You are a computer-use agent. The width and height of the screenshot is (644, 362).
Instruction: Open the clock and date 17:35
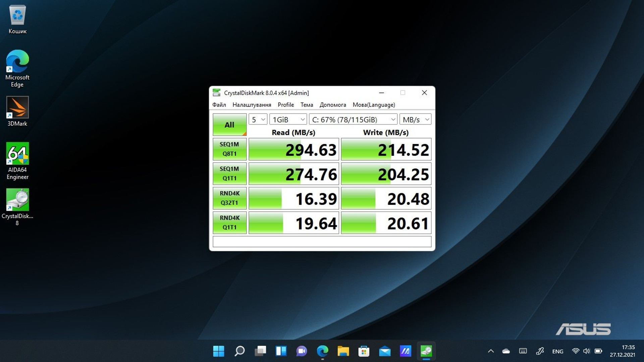click(x=622, y=351)
